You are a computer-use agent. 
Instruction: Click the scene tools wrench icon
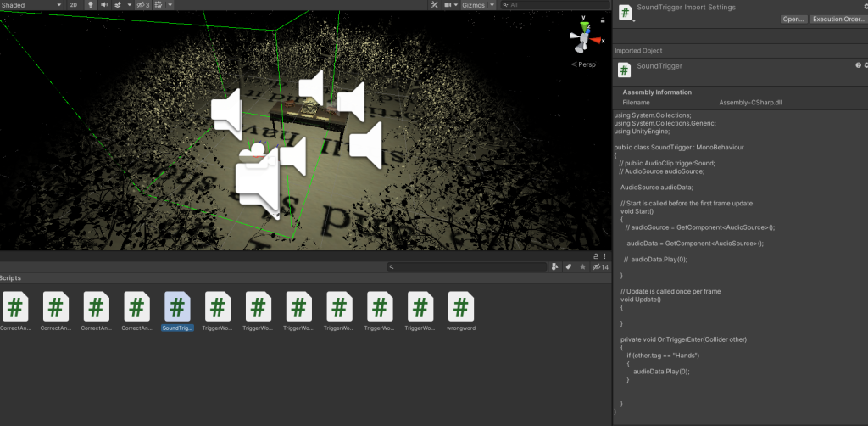434,5
